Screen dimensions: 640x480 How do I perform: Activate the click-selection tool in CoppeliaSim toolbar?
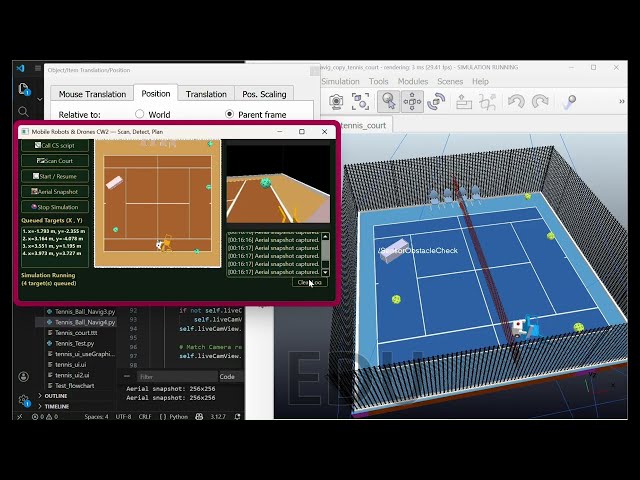point(388,101)
